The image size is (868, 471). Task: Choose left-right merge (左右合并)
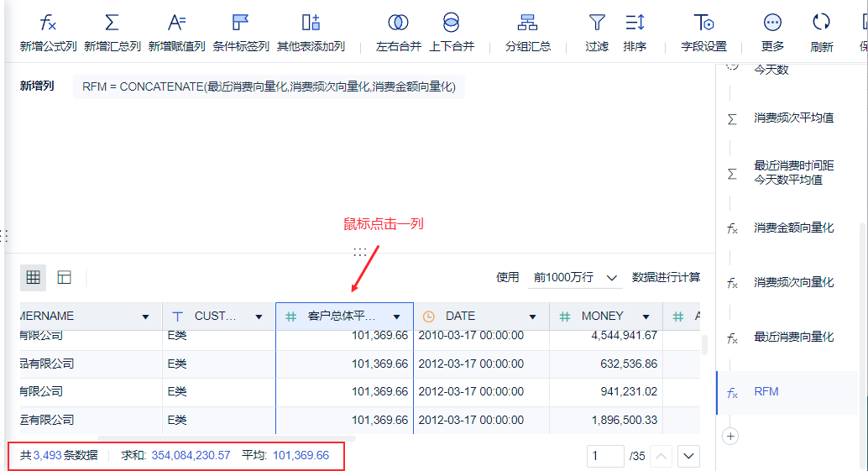399,34
